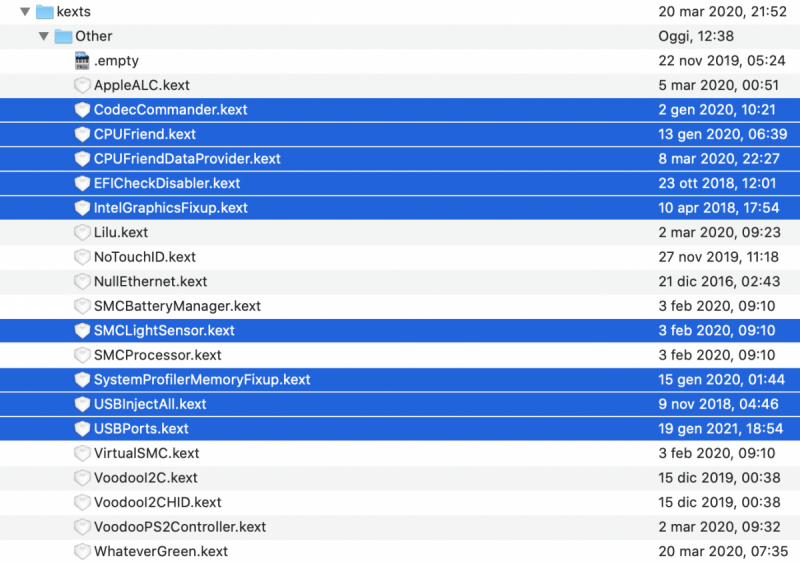
Task: Click the CPUFriendDataProvider.kext shield icon
Action: [82, 158]
